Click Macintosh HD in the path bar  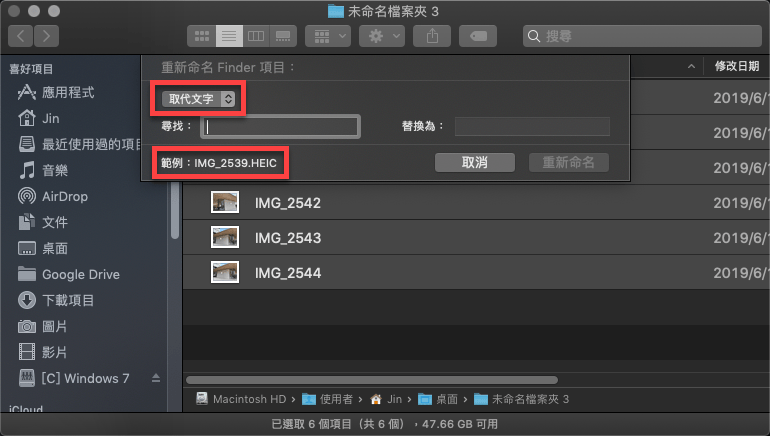coord(241,399)
